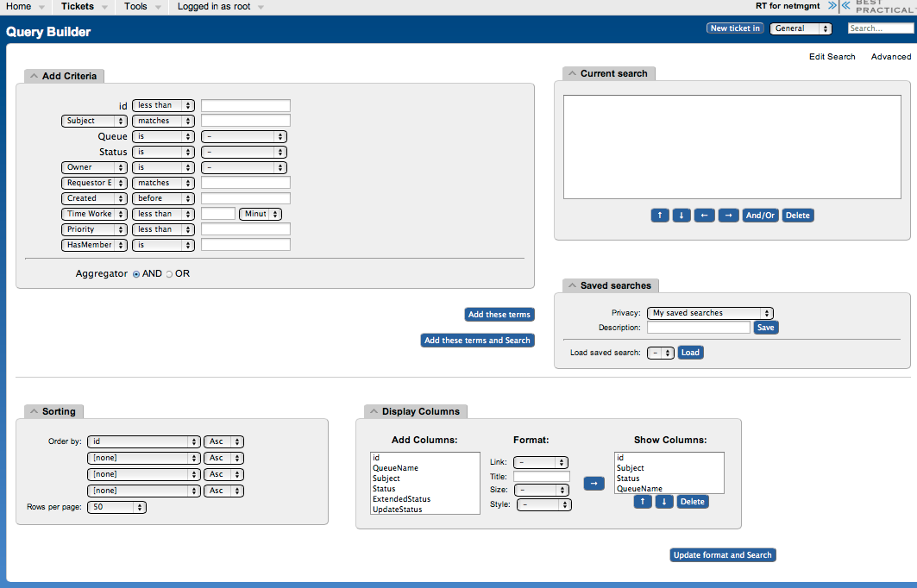Open the Queue value dropdown
Image resolution: width=917 pixels, height=588 pixels.
click(x=244, y=136)
